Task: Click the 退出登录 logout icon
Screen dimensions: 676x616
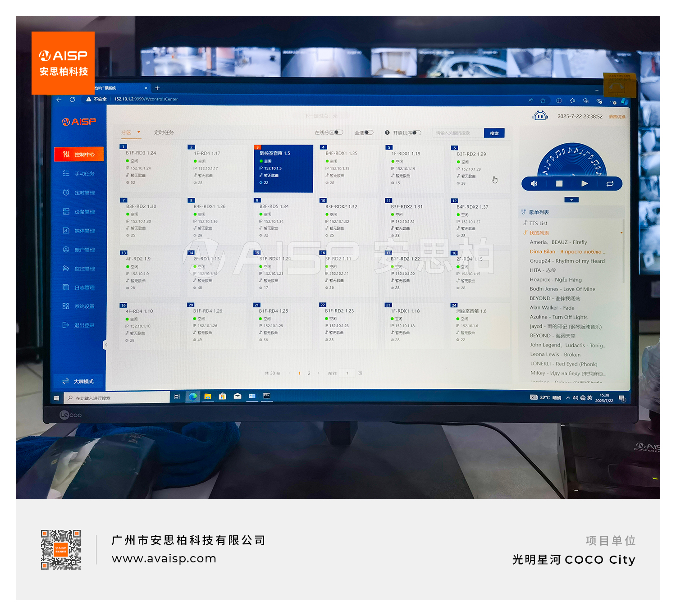Action: (66, 325)
